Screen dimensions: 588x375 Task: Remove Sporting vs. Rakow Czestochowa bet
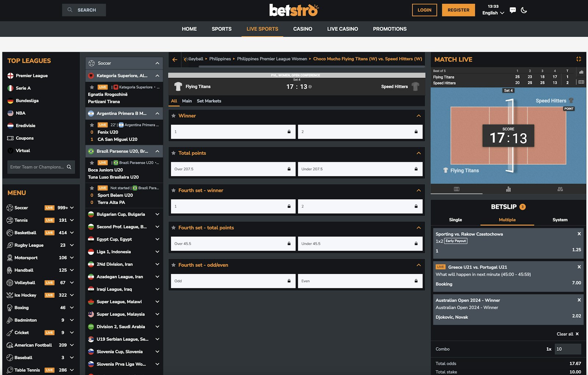[x=579, y=234]
